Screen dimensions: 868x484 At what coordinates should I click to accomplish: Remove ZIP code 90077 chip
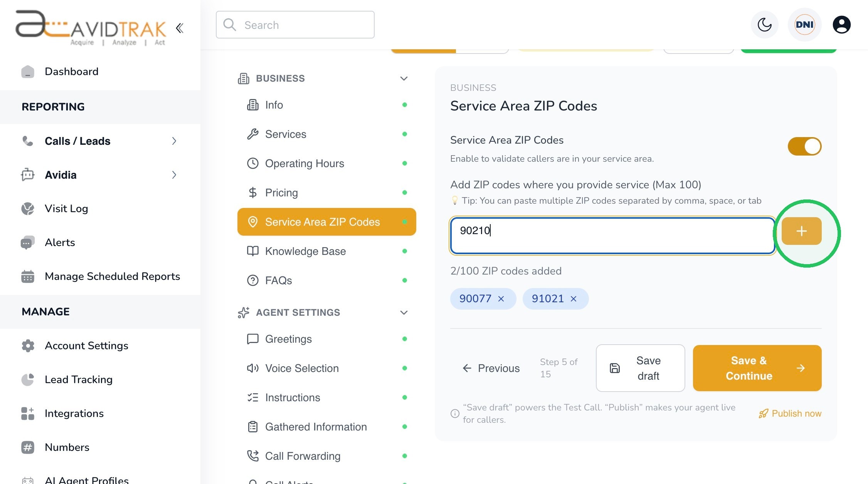pyautogui.click(x=501, y=299)
